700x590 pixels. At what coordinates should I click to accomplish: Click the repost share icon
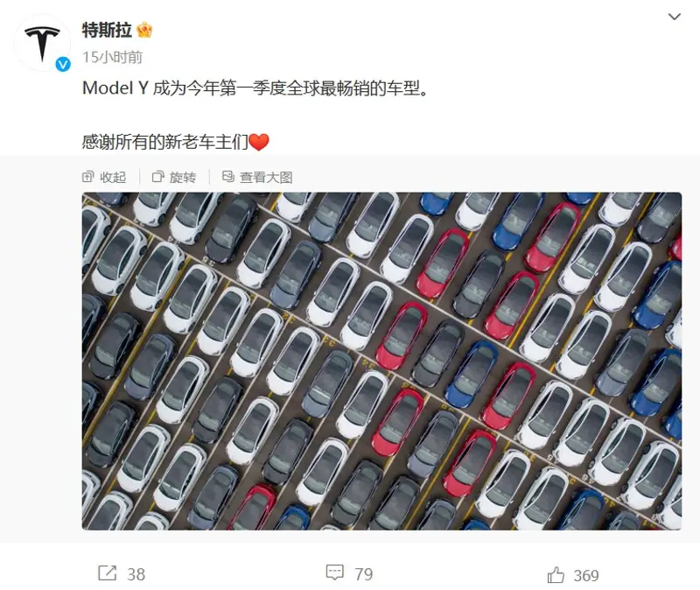107,573
